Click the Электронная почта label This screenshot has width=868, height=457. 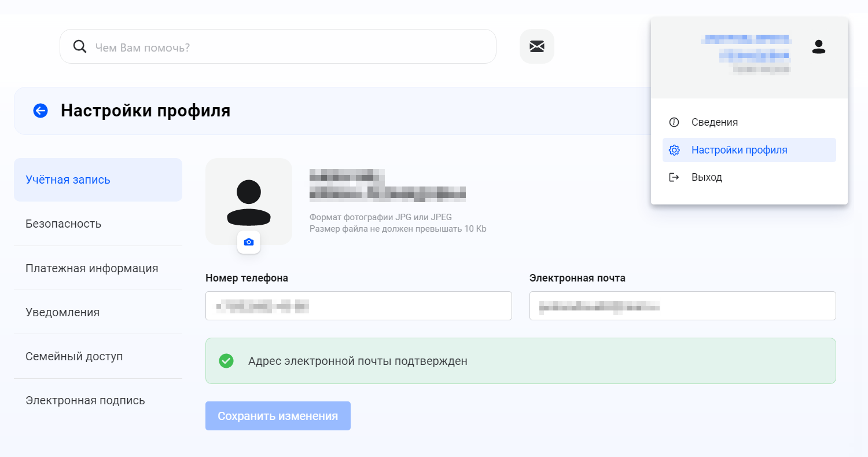(x=578, y=278)
